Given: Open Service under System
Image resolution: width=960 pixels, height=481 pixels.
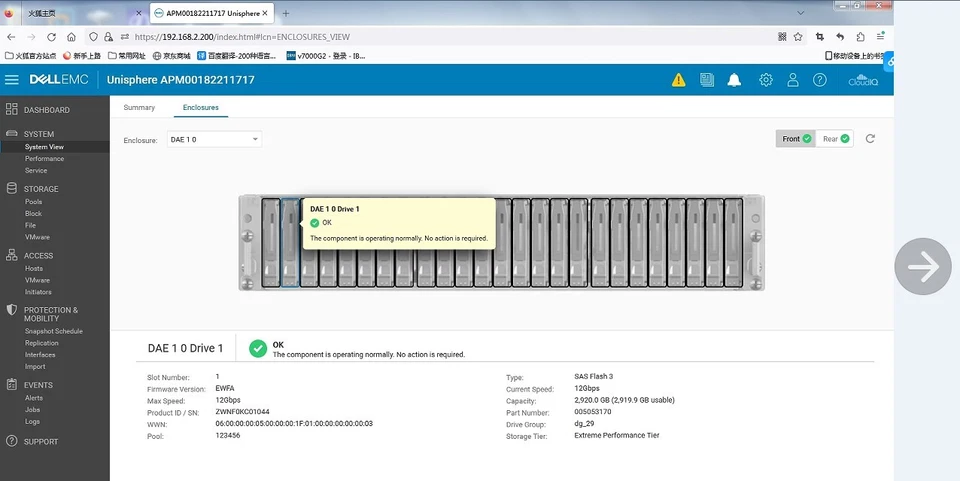Looking at the screenshot, I should pyautogui.click(x=36, y=170).
